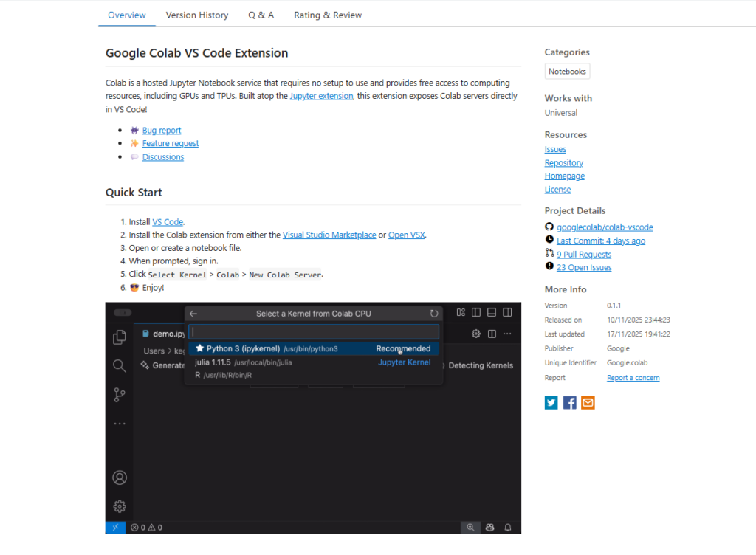This screenshot has height=555, width=756.
Task: Open the Bug report link
Action: tap(162, 130)
